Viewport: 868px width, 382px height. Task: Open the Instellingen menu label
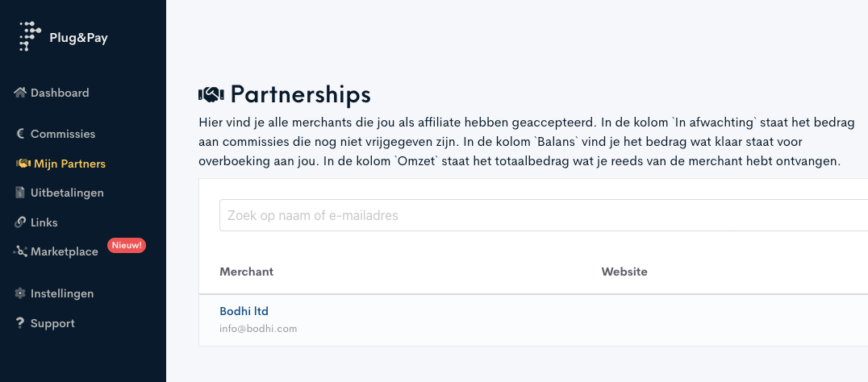coord(62,293)
